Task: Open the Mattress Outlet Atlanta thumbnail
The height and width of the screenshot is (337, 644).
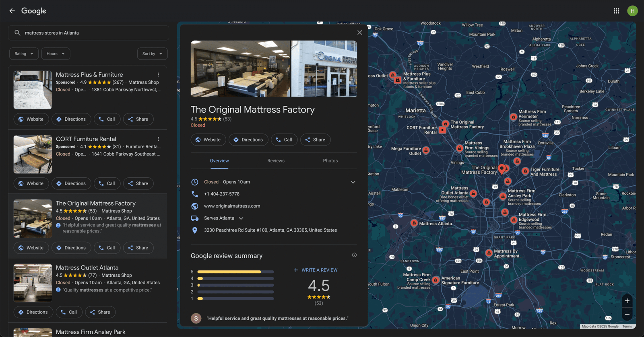Action: (x=33, y=283)
